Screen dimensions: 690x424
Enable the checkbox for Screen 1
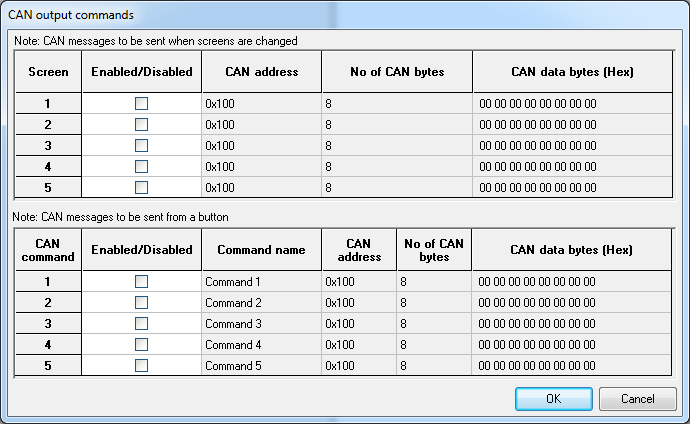[x=141, y=103]
